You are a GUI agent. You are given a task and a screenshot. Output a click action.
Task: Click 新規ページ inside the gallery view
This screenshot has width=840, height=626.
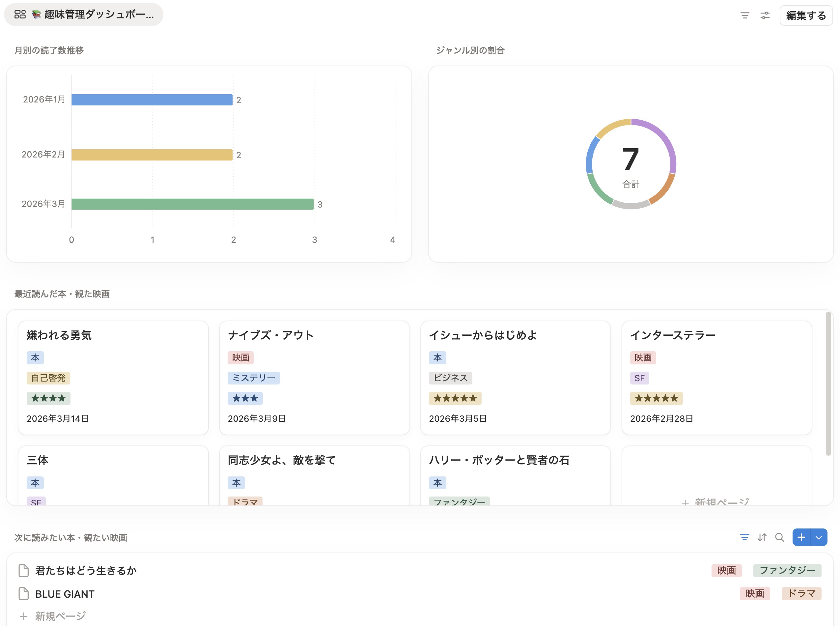click(715, 502)
